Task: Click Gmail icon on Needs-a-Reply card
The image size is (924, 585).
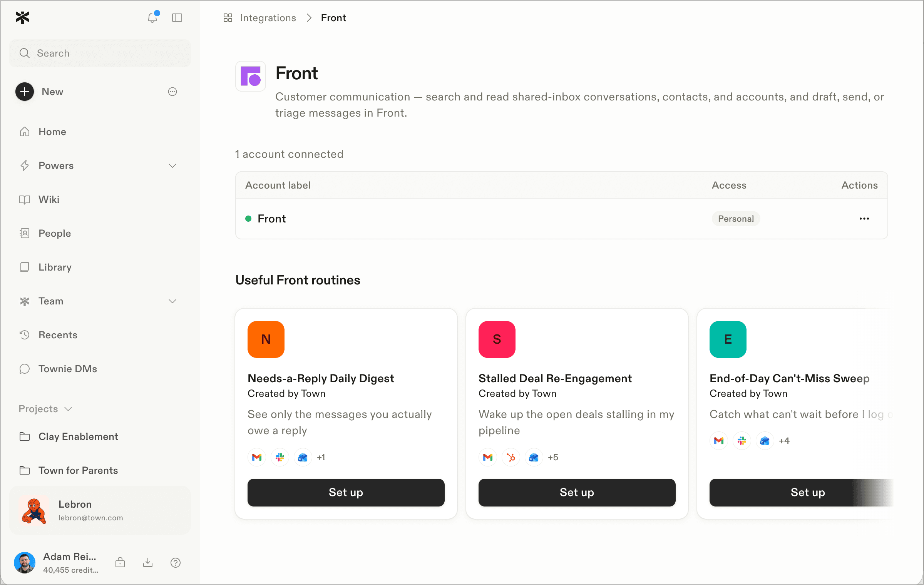Action: coord(257,457)
